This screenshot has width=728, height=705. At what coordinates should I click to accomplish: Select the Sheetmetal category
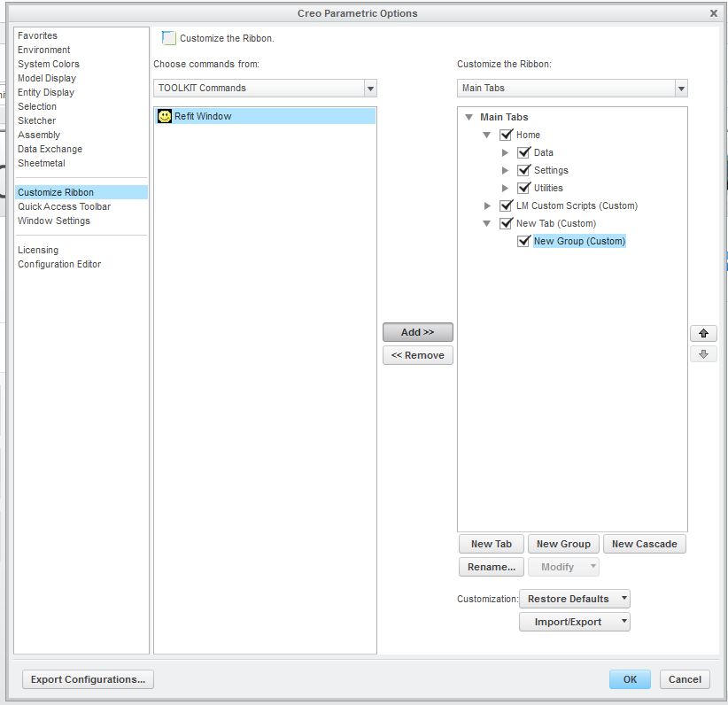pos(42,163)
